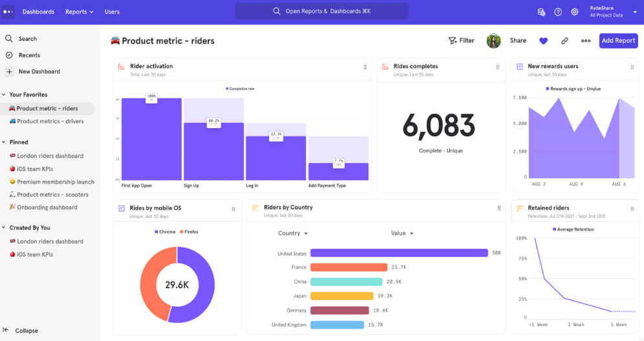The width and height of the screenshot is (644, 341).
Task: Open the Users menu item
Action: tap(112, 12)
